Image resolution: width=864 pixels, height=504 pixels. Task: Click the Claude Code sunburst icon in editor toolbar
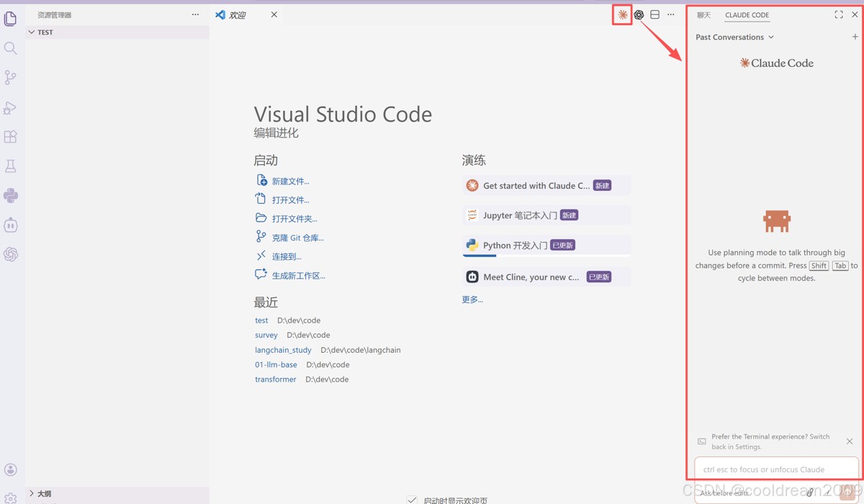[621, 14]
